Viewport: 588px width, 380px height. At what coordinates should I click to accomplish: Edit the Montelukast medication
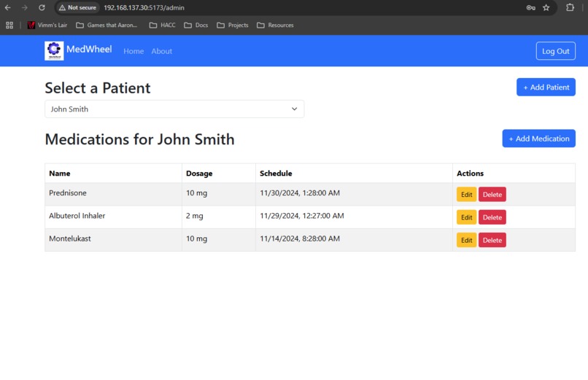coord(466,240)
